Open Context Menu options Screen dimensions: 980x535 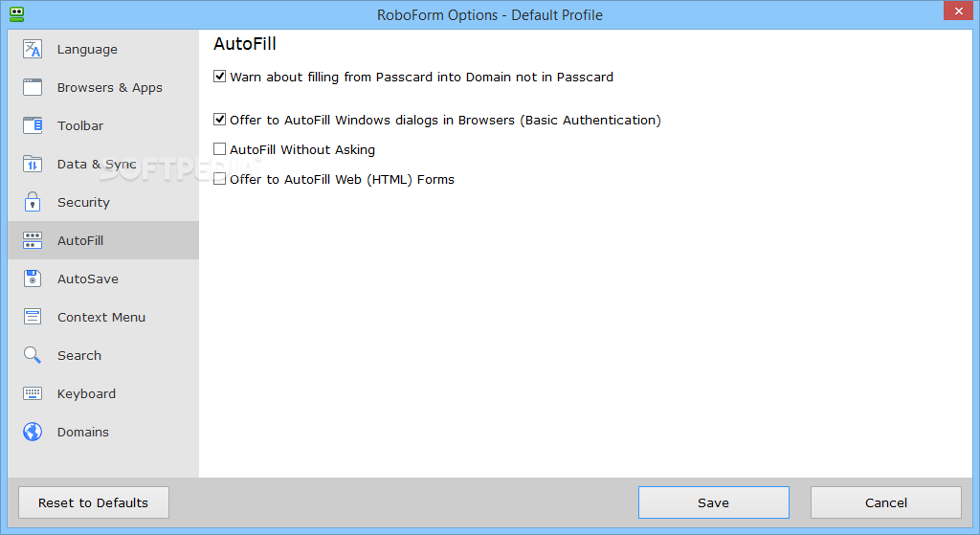coord(103,317)
